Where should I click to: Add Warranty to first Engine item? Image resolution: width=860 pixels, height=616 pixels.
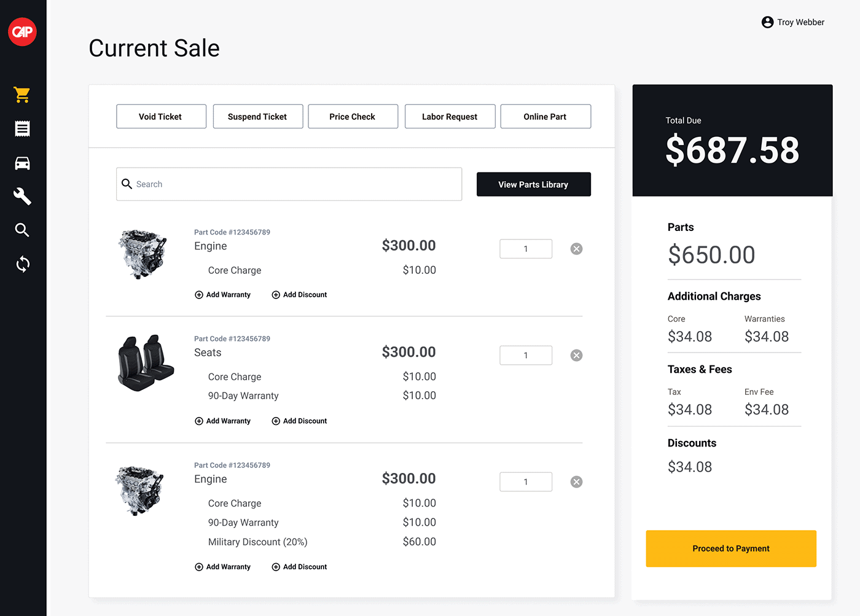click(x=222, y=295)
